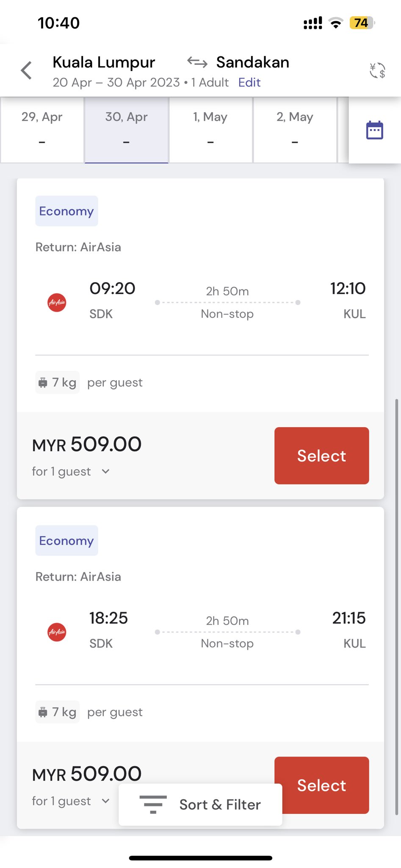401x868 pixels.
Task: Expand price details for first flight
Action: (x=105, y=471)
